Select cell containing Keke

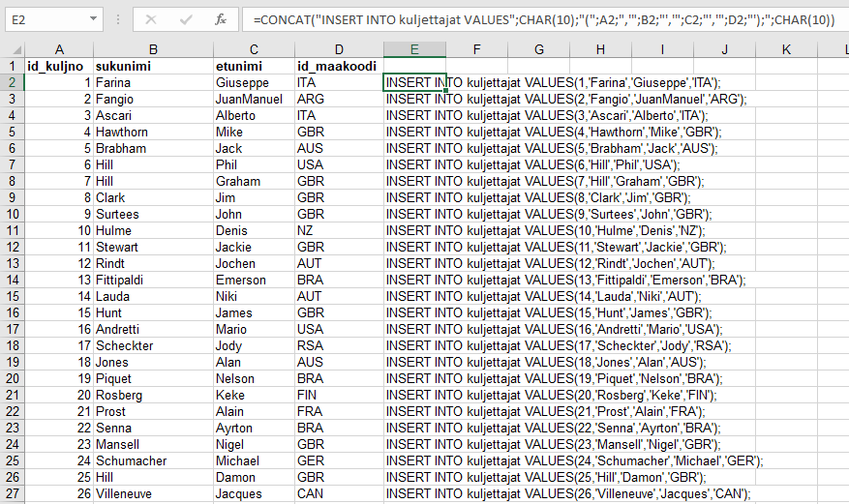click(x=254, y=395)
